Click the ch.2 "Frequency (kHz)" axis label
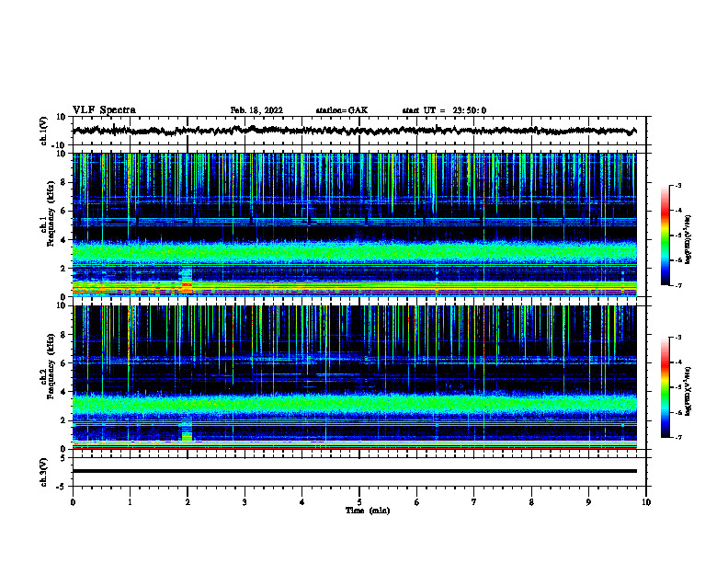This screenshot has height=563, width=728. point(51,365)
